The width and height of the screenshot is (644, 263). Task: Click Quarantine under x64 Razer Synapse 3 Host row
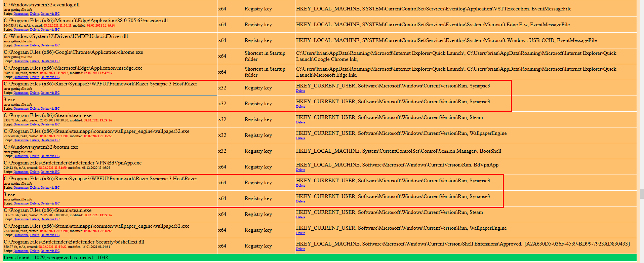21,188
